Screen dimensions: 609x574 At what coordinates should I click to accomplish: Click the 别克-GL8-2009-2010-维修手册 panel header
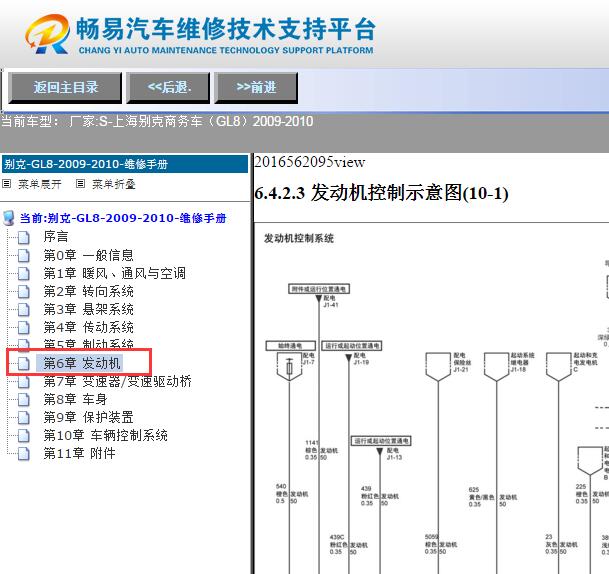(125, 164)
